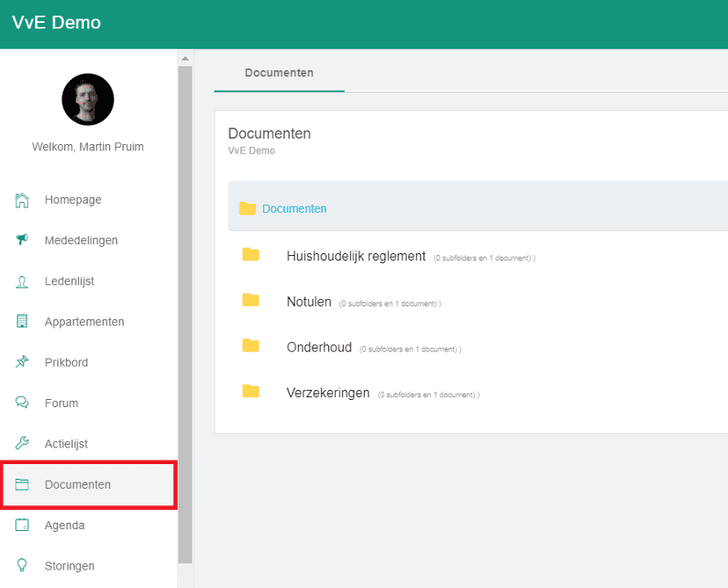728x588 pixels.
Task: Click the Storingen lightbulb icon
Action: (x=22, y=565)
